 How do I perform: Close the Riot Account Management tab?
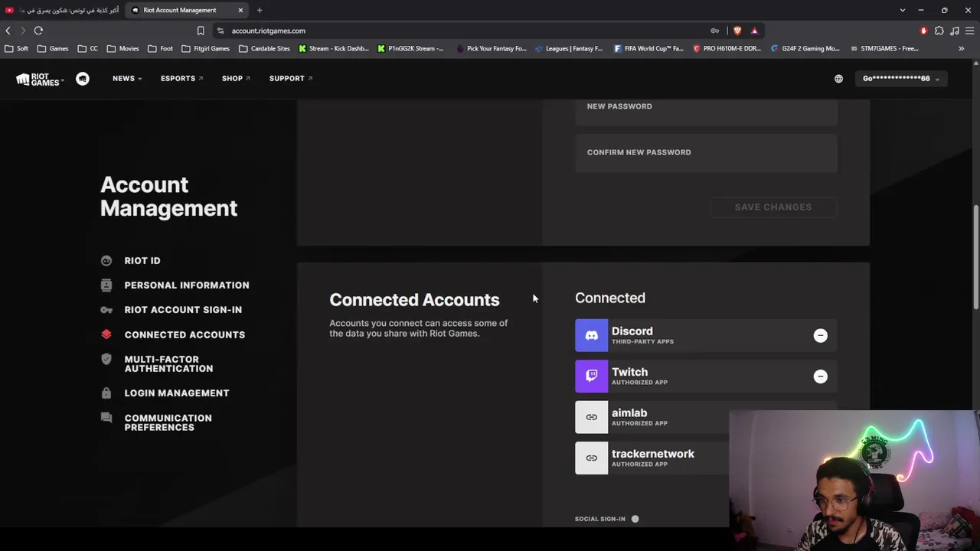tap(240, 10)
